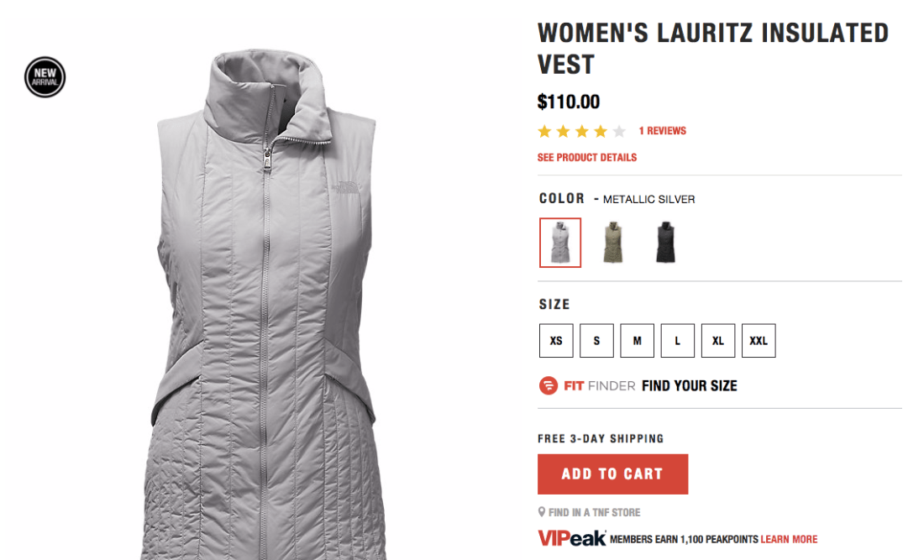Click the New Arrival badge icon
The width and height of the screenshot is (924, 560).
pyautogui.click(x=45, y=77)
